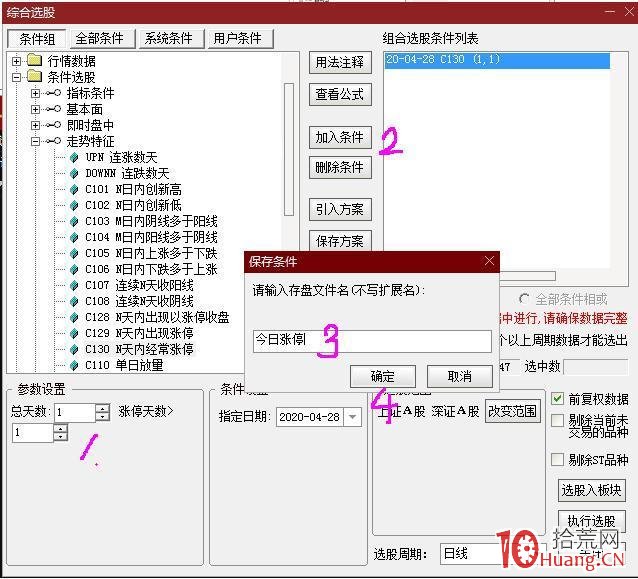Click the 选股入板块 button
This screenshot has height=579, width=638.
[x=591, y=490]
